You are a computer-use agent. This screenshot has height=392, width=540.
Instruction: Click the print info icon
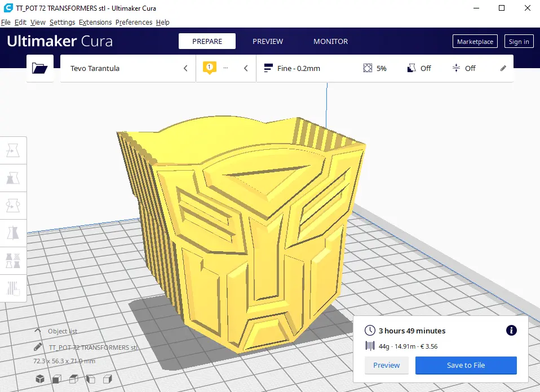(511, 331)
